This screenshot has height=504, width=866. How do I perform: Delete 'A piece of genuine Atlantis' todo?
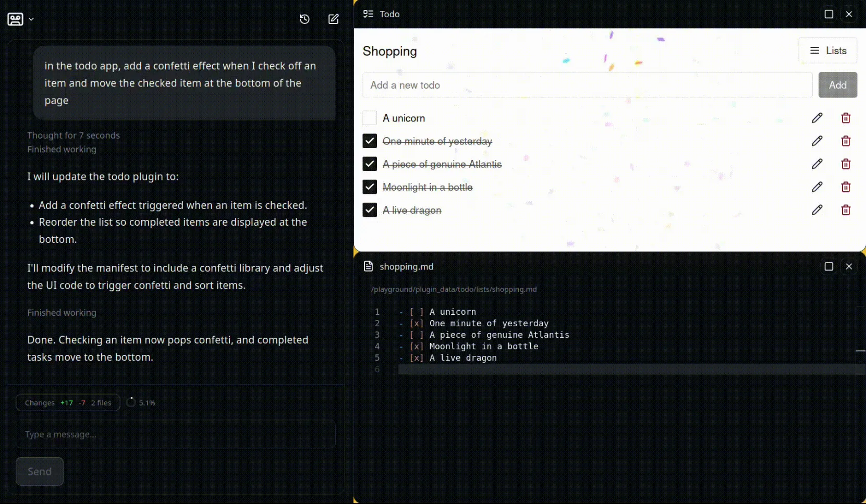tap(846, 164)
